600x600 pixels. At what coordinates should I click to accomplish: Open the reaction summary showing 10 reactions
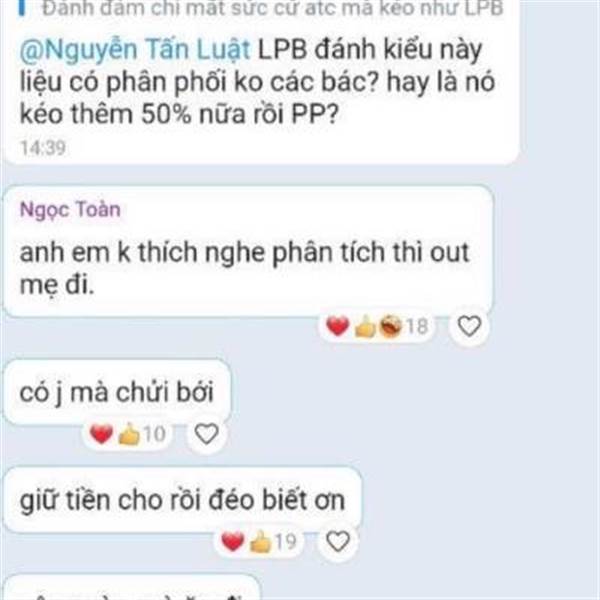[x=128, y=434]
